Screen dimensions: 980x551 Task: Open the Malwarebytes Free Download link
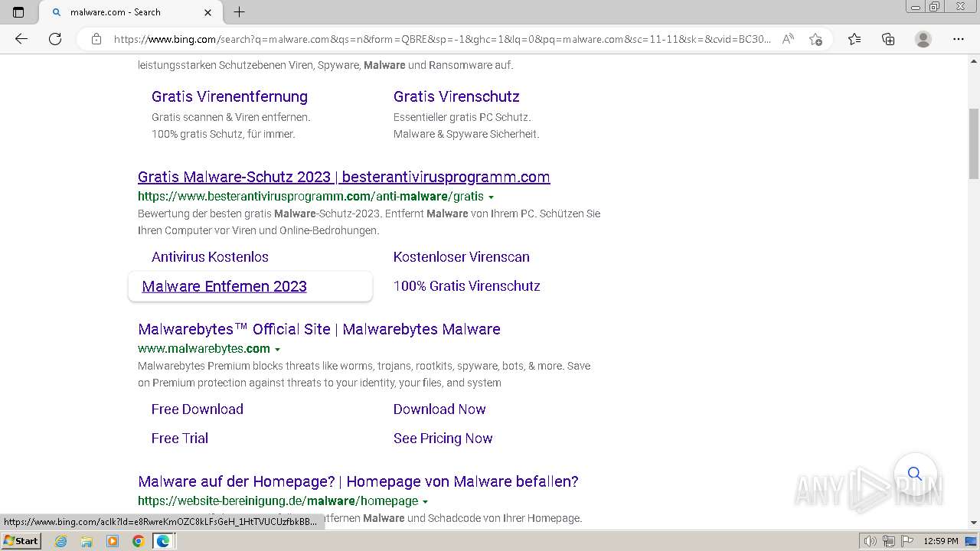(198, 409)
